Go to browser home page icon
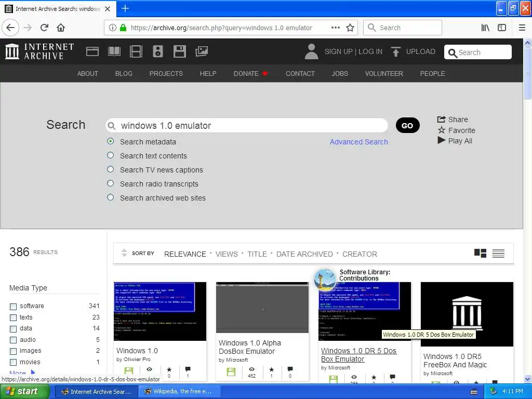532x399 pixels. 61,28
